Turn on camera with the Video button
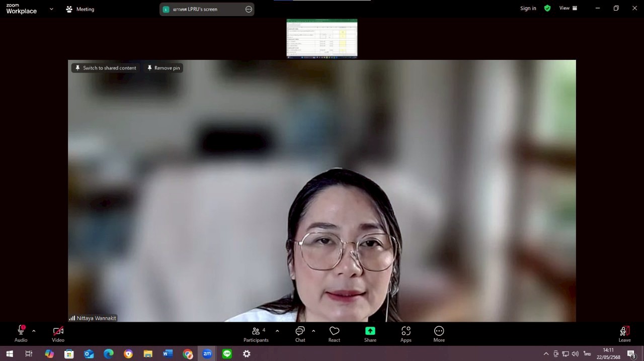Image resolution: width=644 pixels, height=361 pixels. [58, 333]
